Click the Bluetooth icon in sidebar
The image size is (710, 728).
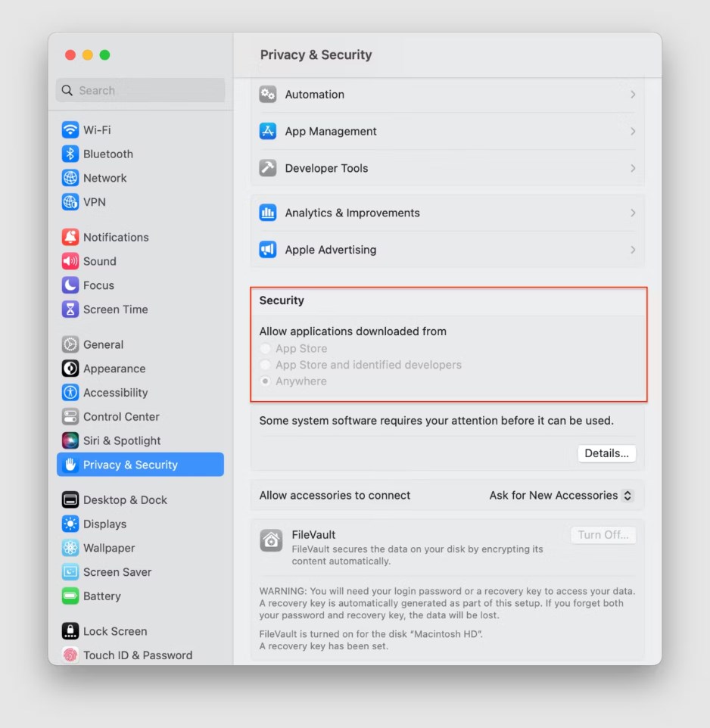coord(70,154)
